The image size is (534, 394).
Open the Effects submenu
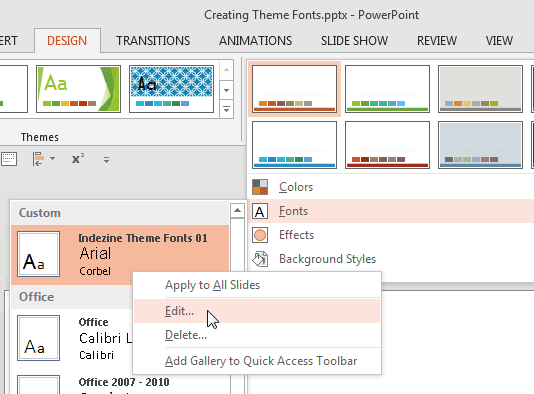pyautogui.click(x=392, y=235)
